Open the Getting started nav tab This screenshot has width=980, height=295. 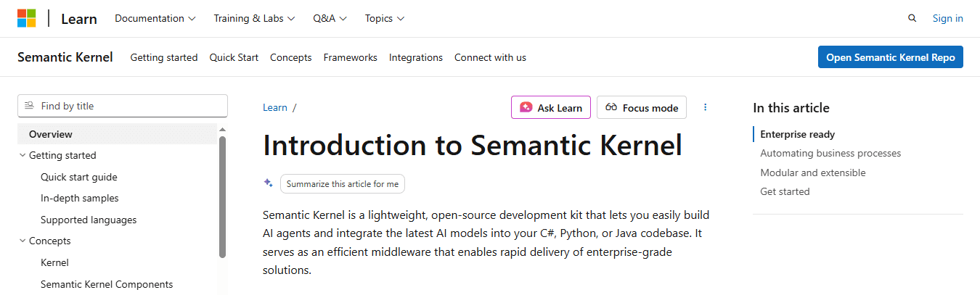point(164,57)
